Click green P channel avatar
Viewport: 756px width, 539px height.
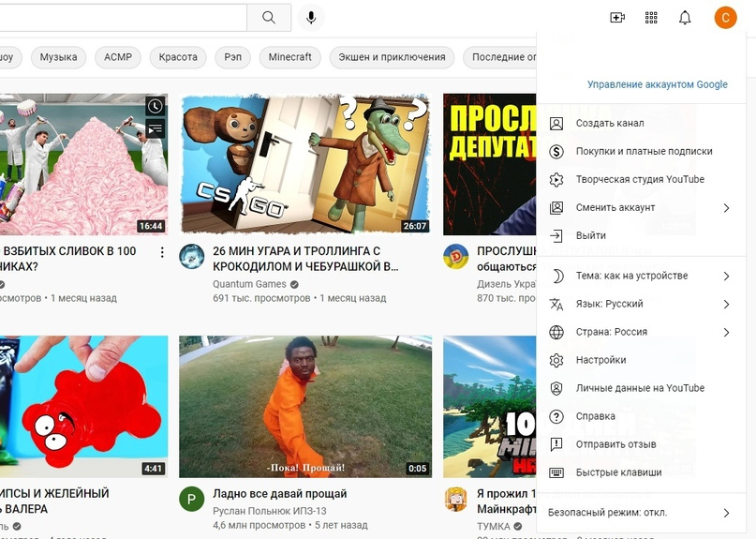tap(191, 499)
